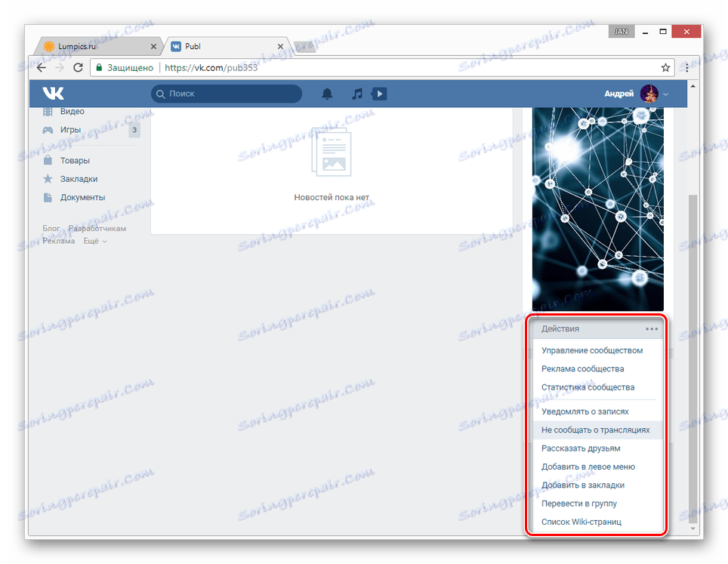Expand the Ещё footer dropdown
This screenshot has width=728, height=564.
point(95,241)
